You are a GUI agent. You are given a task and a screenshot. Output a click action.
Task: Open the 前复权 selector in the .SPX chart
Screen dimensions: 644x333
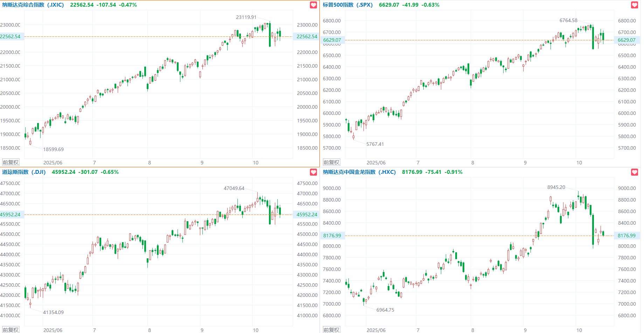(331, 162)
